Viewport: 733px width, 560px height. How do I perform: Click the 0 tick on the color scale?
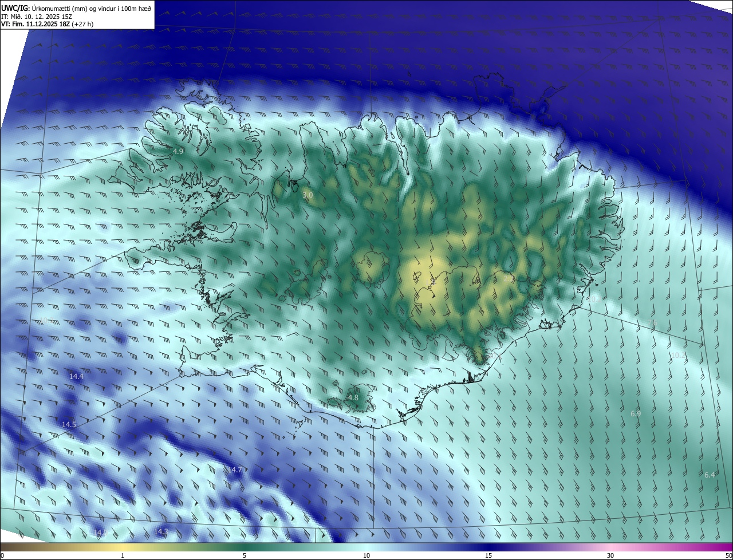tap(2, 555)
